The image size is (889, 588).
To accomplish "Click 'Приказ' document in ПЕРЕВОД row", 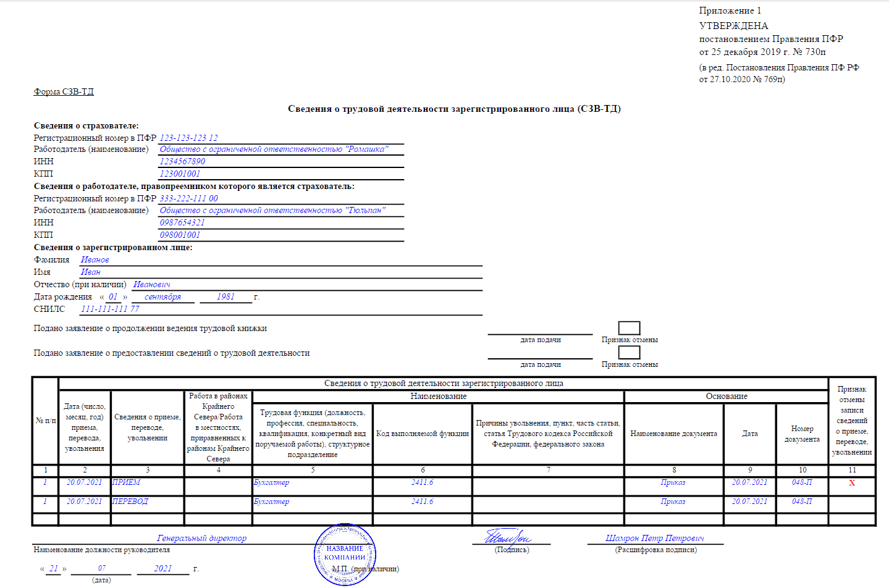I will pyautogui.click(x=673, y=502).
